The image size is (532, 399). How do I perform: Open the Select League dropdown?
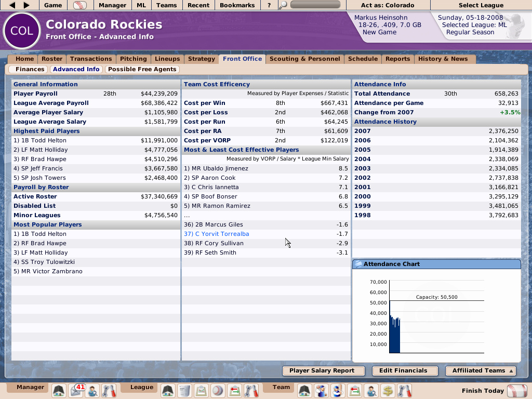[x=481, y=5]
